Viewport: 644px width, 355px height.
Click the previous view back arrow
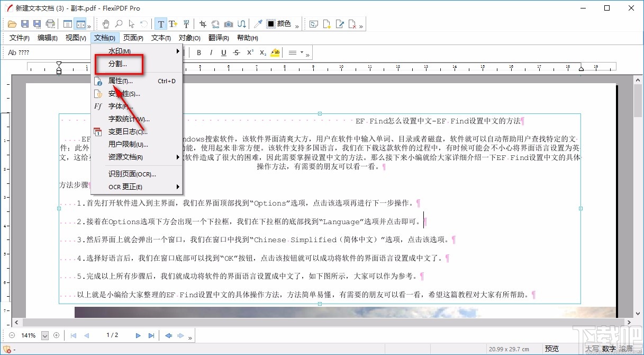tap(168, 335)
